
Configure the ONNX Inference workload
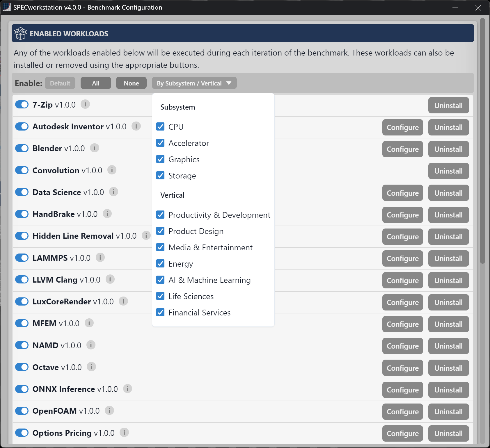[x=402, y=390]
